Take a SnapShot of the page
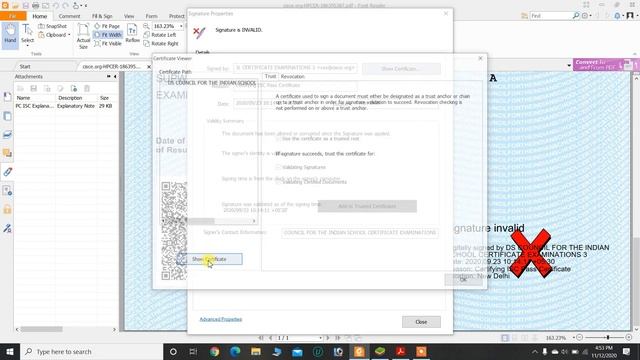Screen dimensions: 640x360 [x=53, y=26]
